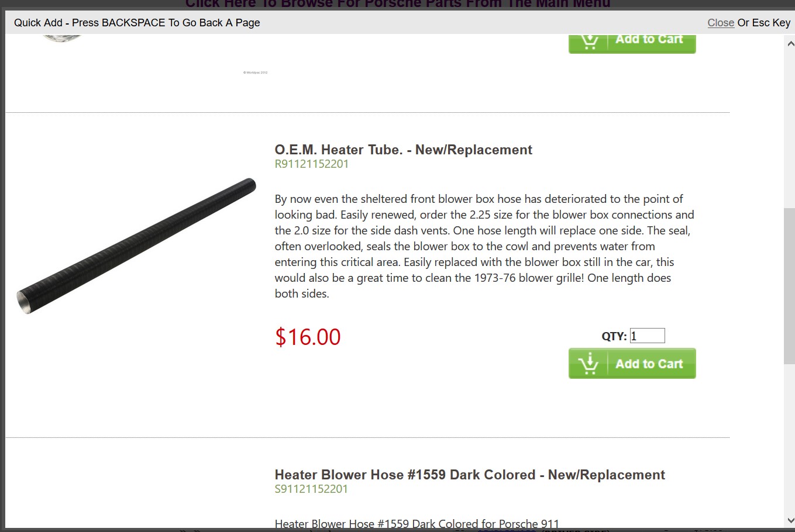Click the vertical scrollbar thumb
Image resolution: width=795 pixels, height=532 pixels.
(x=790, y=286)
